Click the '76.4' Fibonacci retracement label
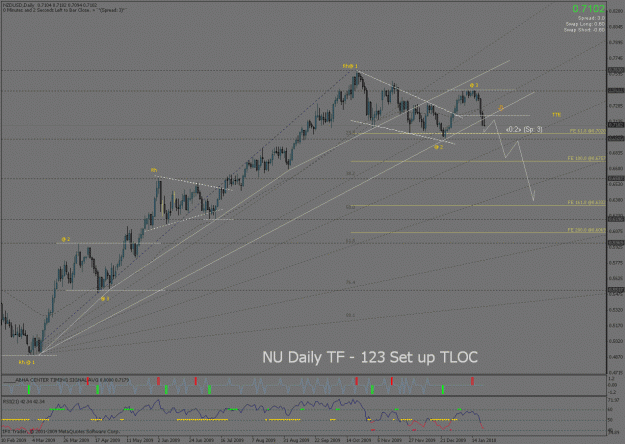Viewport: 625px width, 444px height. click(x=350, y=283)
